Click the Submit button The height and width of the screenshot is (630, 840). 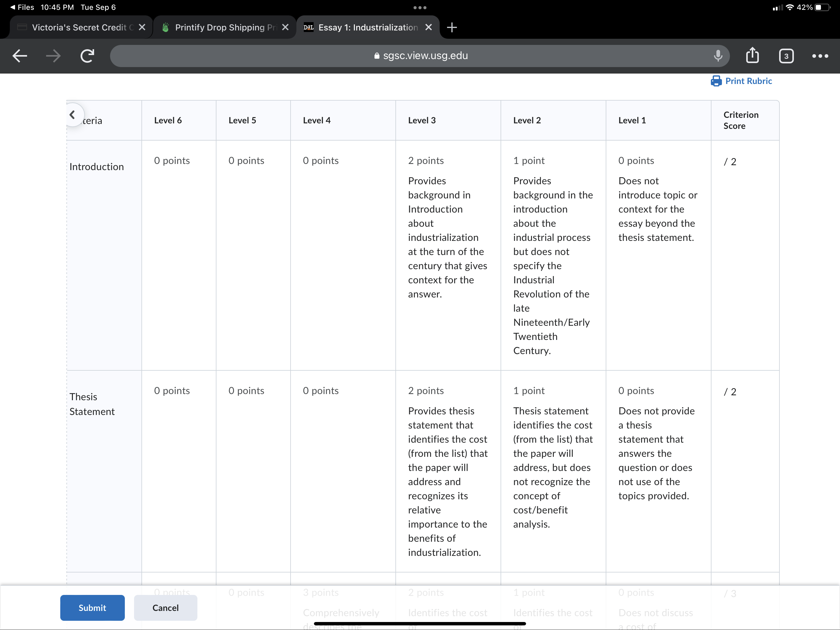92,607
